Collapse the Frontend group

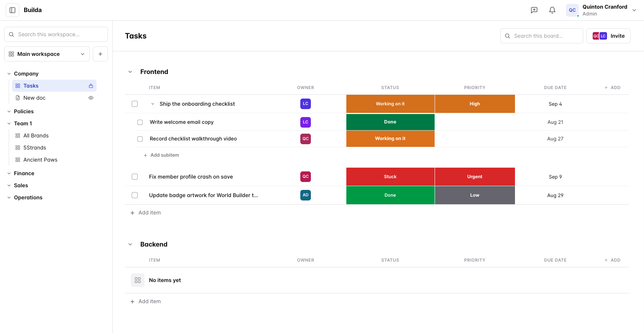[x=130, y=72]
